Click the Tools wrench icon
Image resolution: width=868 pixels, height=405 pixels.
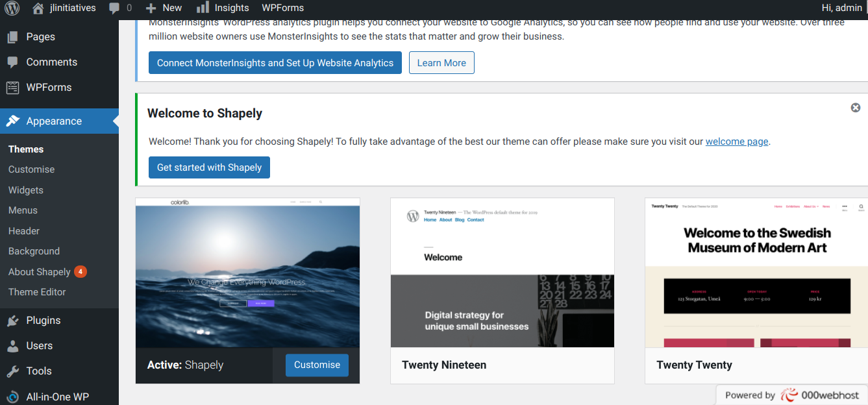click(x=12, y=371)
